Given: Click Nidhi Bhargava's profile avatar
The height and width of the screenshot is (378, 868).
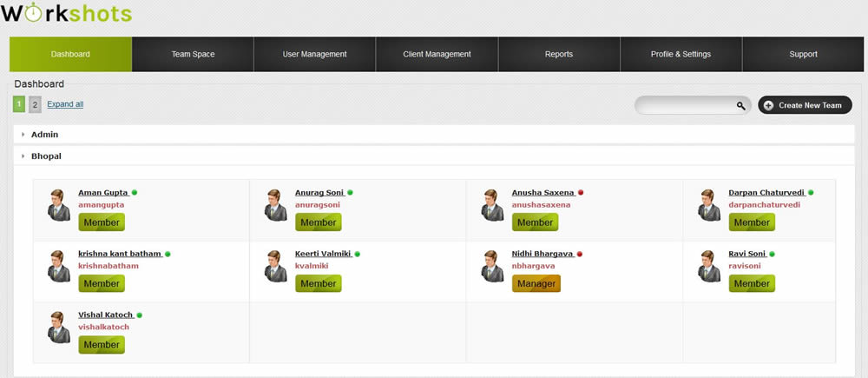Looking at the screenshot, I should 493,266.
